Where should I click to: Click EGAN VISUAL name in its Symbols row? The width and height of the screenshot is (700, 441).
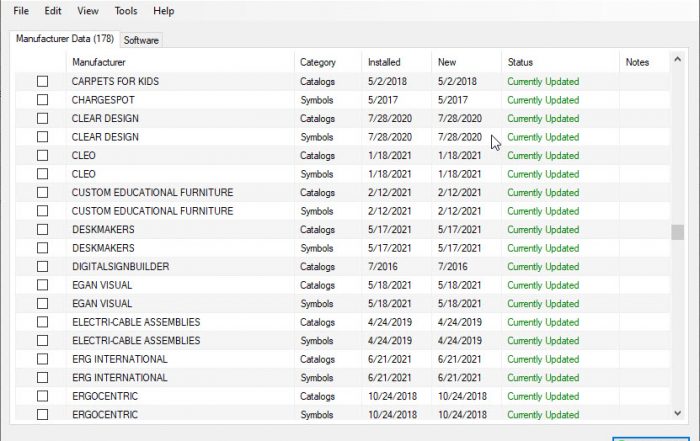[102, 304]
